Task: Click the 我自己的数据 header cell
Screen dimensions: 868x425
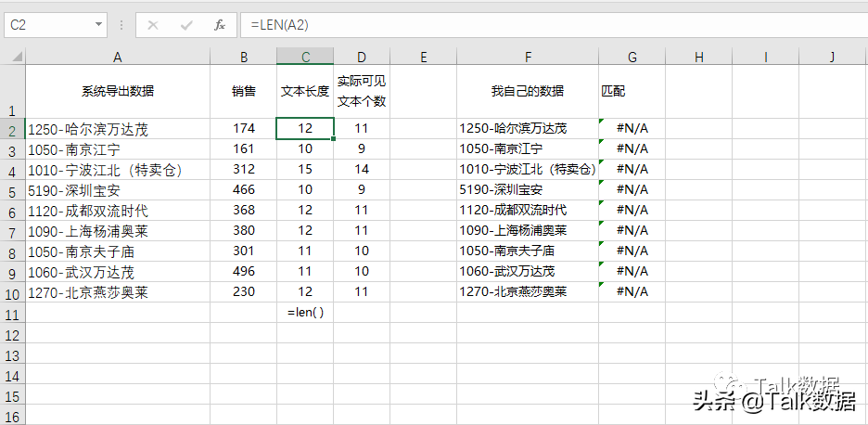Action: point(528,92)
